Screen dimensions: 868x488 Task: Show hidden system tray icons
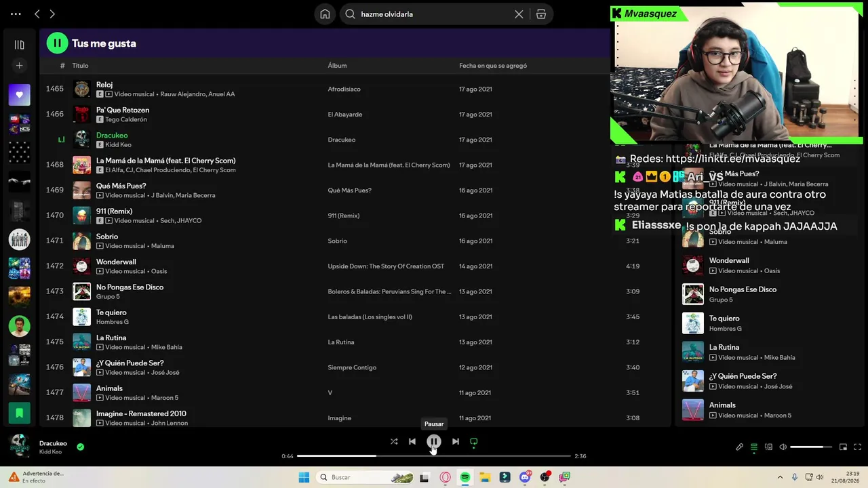coord(780,477)
